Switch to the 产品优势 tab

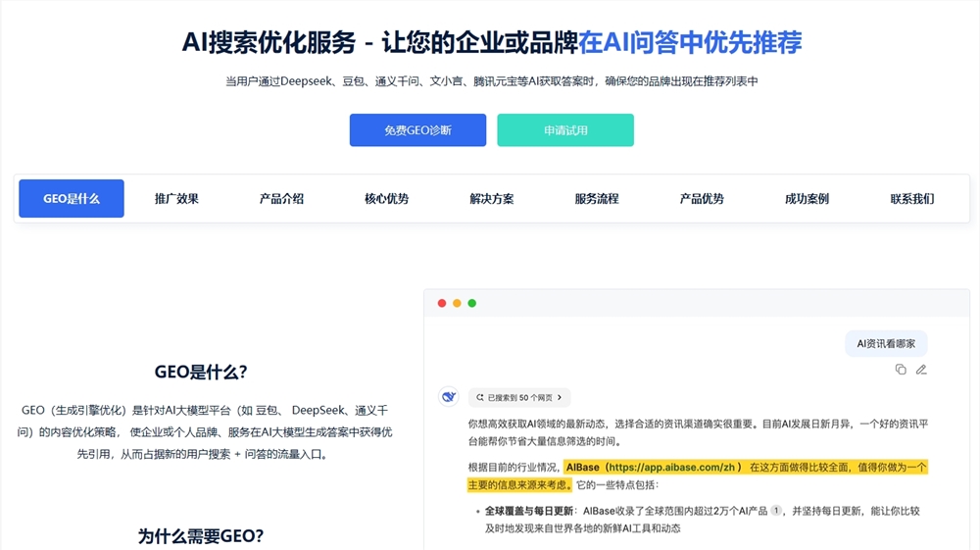[702, 199]
